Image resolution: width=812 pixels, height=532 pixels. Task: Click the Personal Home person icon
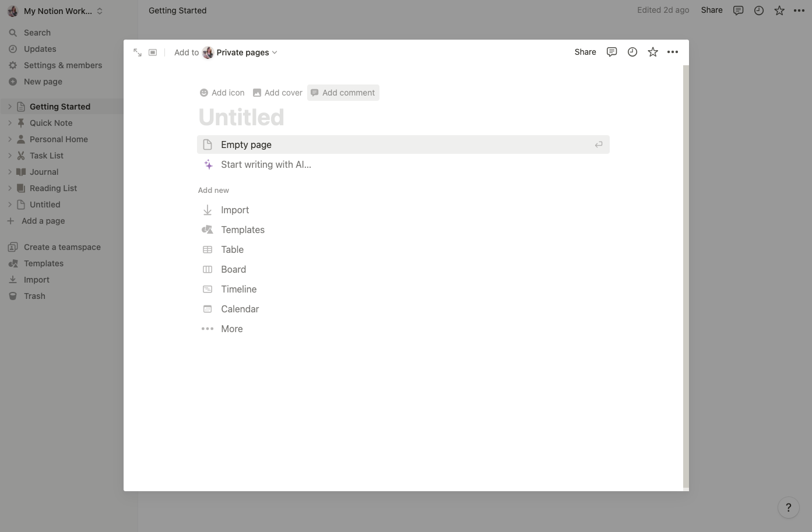click(x=21, y=139)
